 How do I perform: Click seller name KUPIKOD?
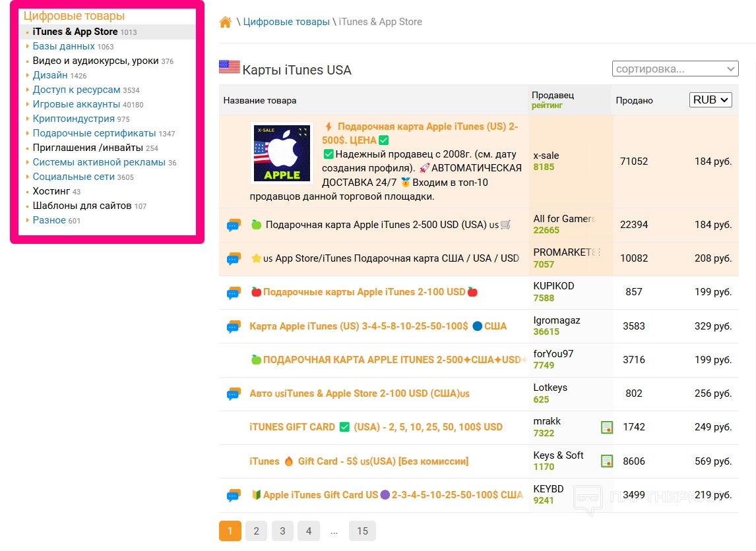tap(553, 285)
